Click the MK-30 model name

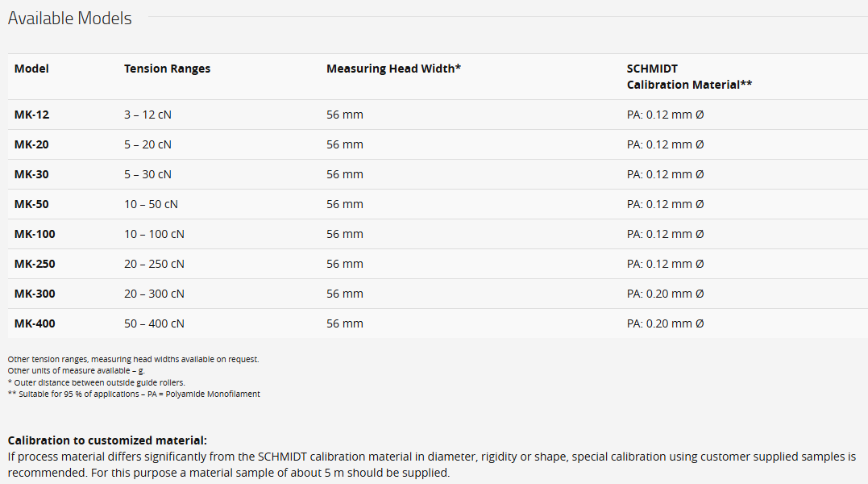(x=31, y=174)
